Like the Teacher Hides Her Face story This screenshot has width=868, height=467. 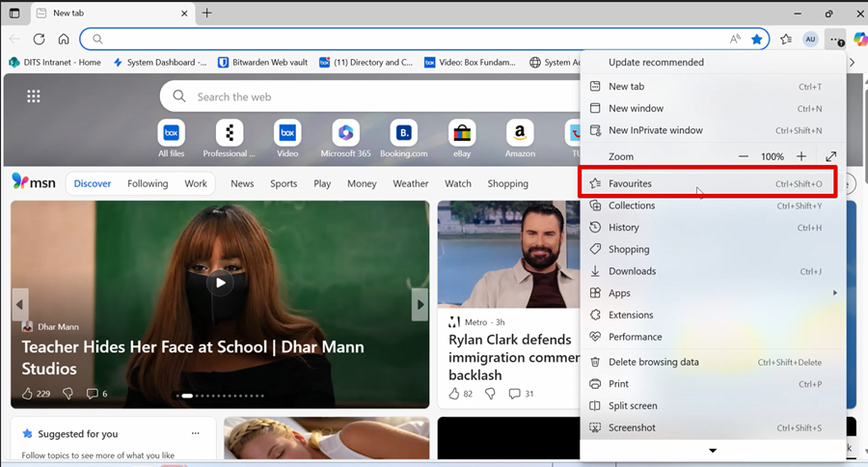[28, 394]
